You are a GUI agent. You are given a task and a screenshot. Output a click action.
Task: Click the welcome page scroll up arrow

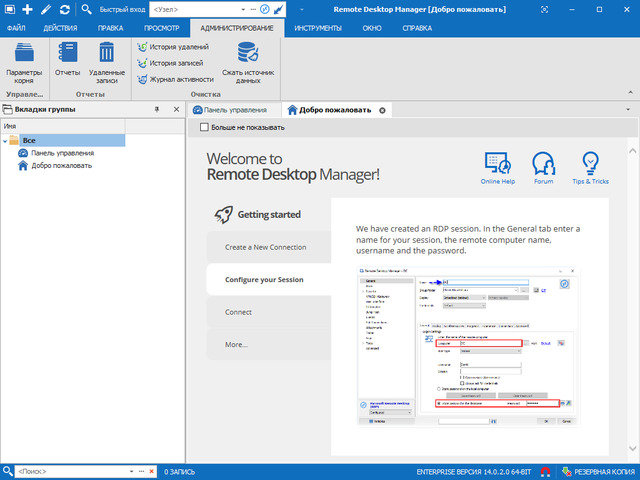(632, 151)
